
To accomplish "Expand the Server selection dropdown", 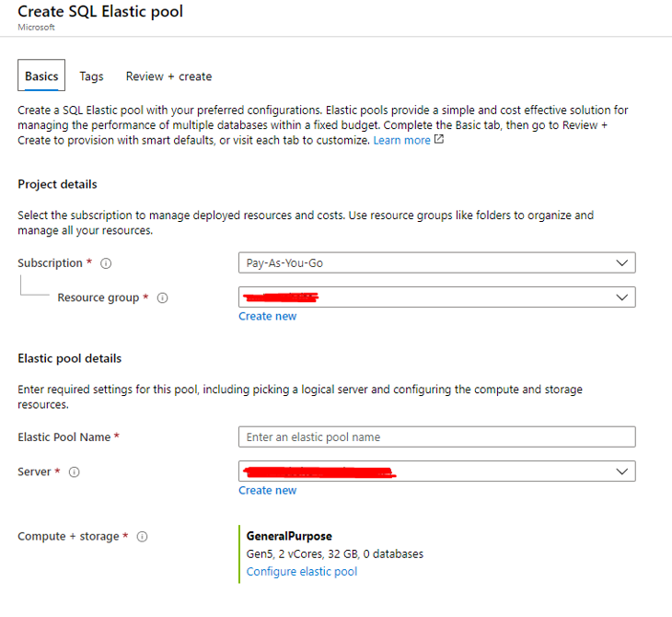I will (x=436, y=471).
